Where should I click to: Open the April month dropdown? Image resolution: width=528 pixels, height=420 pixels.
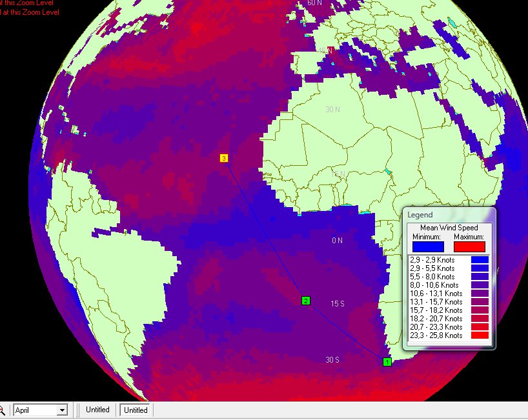pos(62,410)
